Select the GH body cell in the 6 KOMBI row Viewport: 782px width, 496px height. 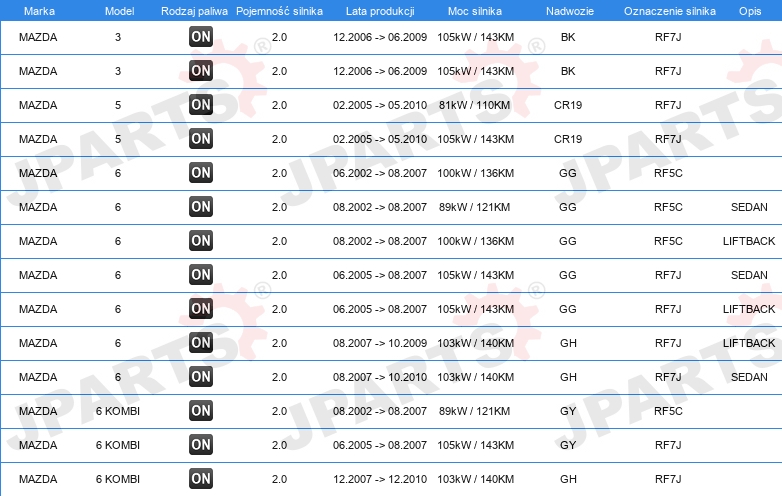click(x=568, y=479)
